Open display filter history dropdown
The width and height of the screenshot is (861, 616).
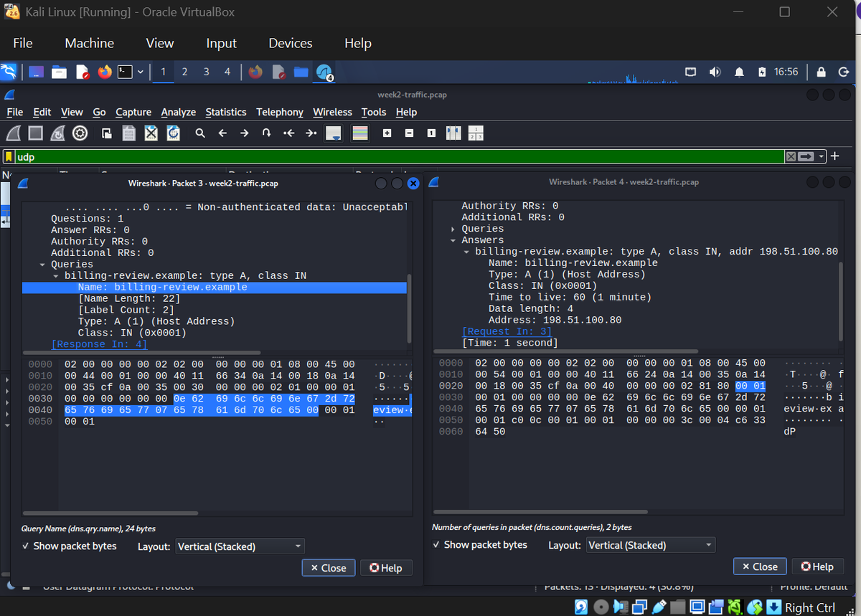[822, 156]
